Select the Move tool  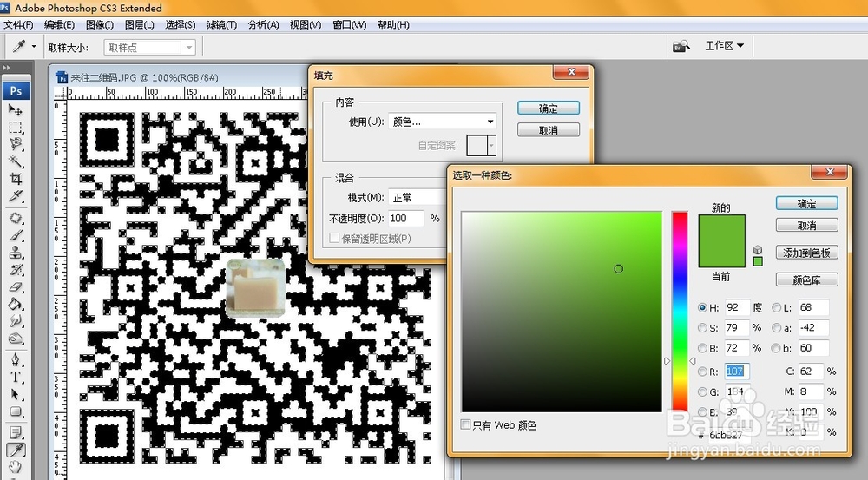[x=16, y=109]
